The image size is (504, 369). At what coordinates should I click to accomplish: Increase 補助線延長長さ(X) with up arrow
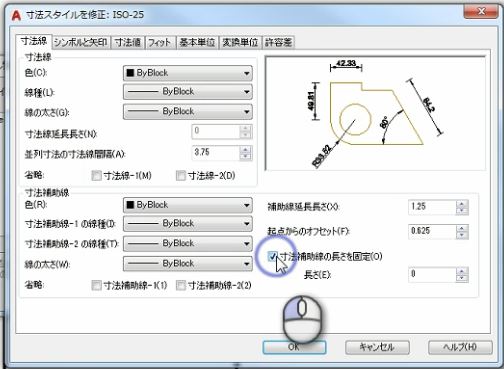(x=462, y=203)
